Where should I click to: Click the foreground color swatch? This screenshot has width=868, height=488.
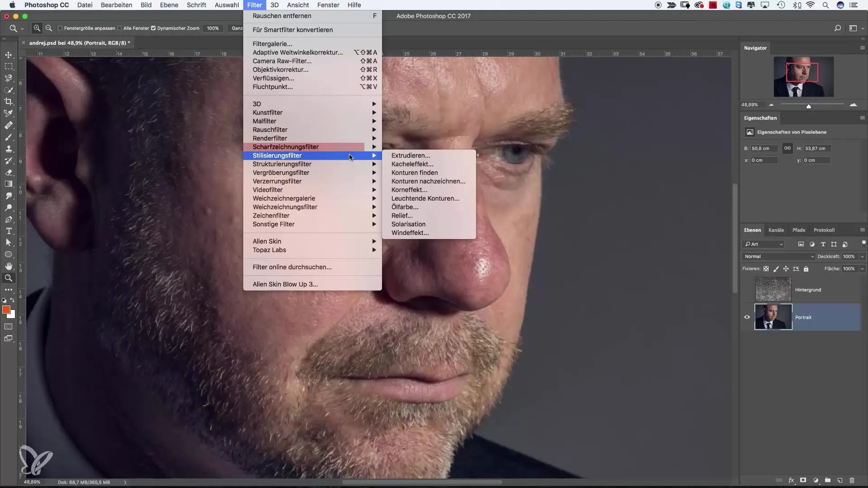[x=6, y=310]
